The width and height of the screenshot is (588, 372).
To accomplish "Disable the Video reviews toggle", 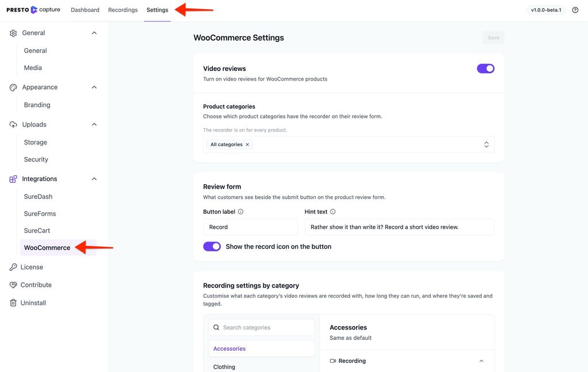I will pyautogui.click(x=486, y=68).
